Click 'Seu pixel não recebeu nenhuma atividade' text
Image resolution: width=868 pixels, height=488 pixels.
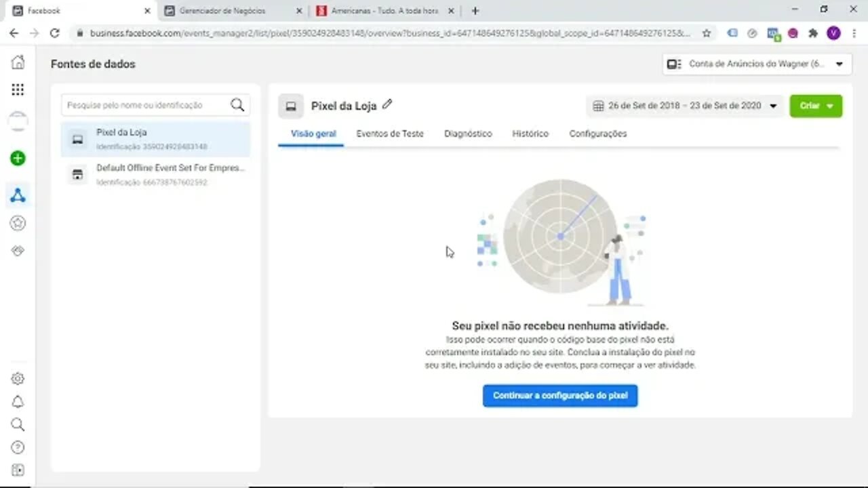coord(560,325)
